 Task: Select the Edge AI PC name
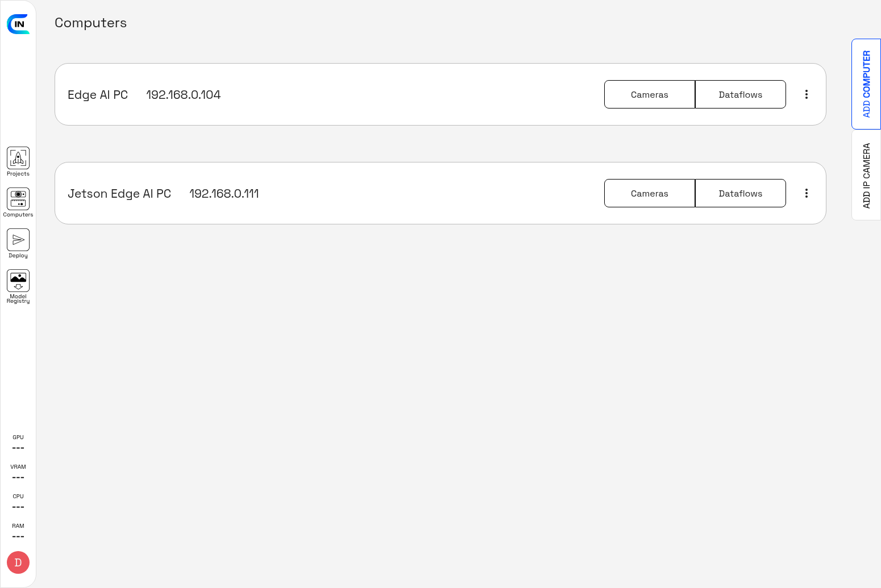pyautogui.click(x=98, y=95)
